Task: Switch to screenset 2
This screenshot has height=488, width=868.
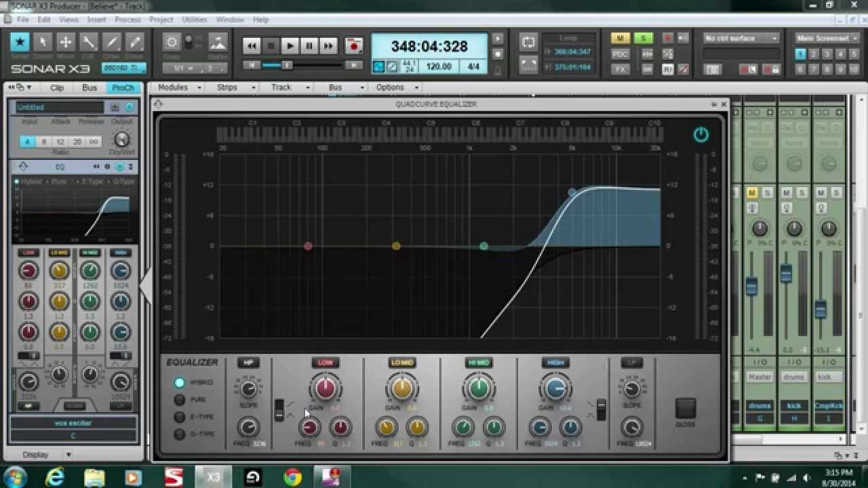Action: (814, 54)
